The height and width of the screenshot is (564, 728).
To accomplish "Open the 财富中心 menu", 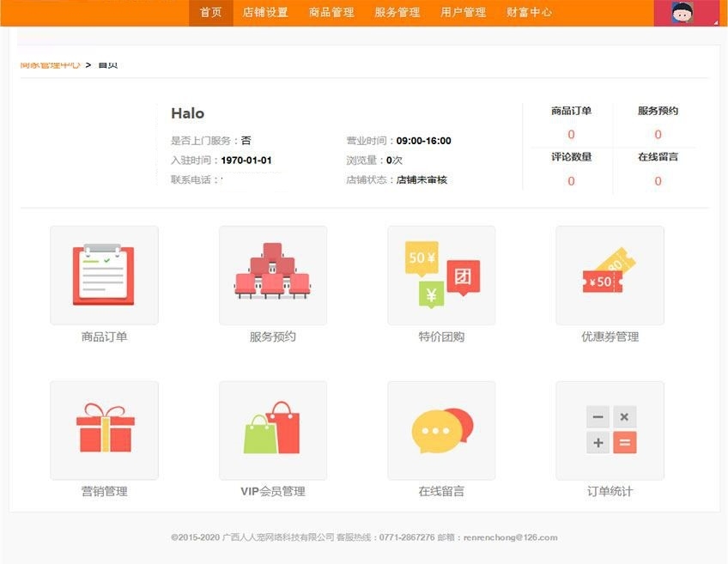I will [x=530, y=13].
